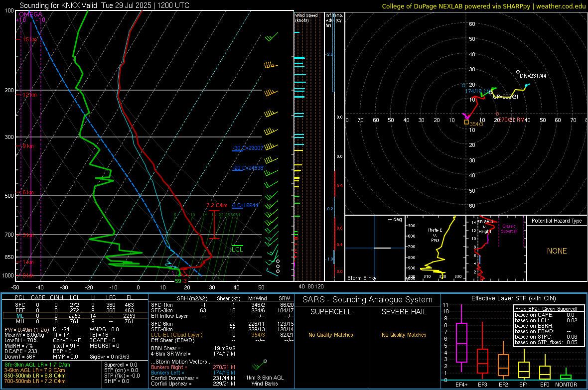Click the red '270/30 RM' hodograph label
The height and width of the screenshot is (390, 588).
click(511, 120)
